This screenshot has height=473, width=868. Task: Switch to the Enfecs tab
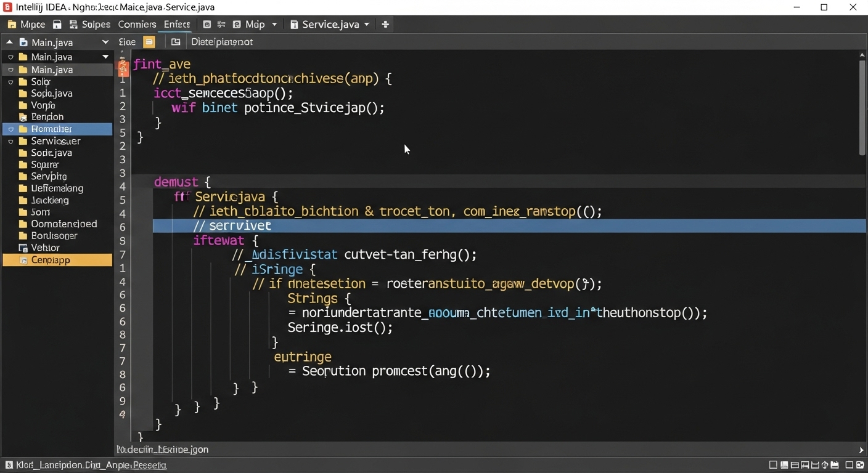click(x=177, y=25)
